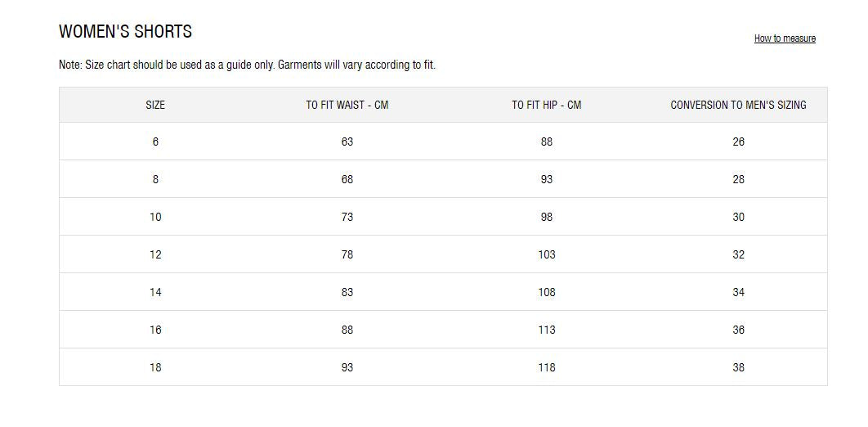Select men's sizing conversion 38
Screen dimensions: 868x427
(739, 367)
